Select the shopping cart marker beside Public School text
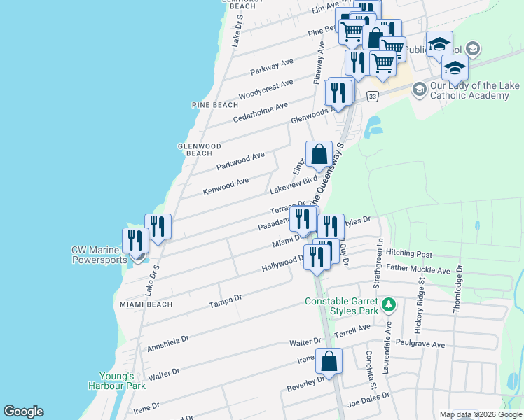Image resolution: width=524 pixels, height=420 pixels. [394, 49]
